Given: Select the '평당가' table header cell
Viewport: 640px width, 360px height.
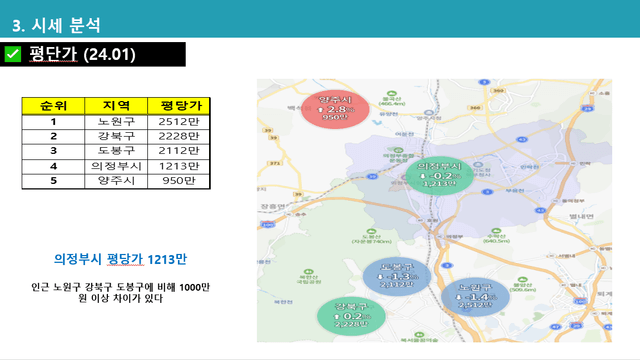Looking at the screenshot, I should tap(179, 106).
